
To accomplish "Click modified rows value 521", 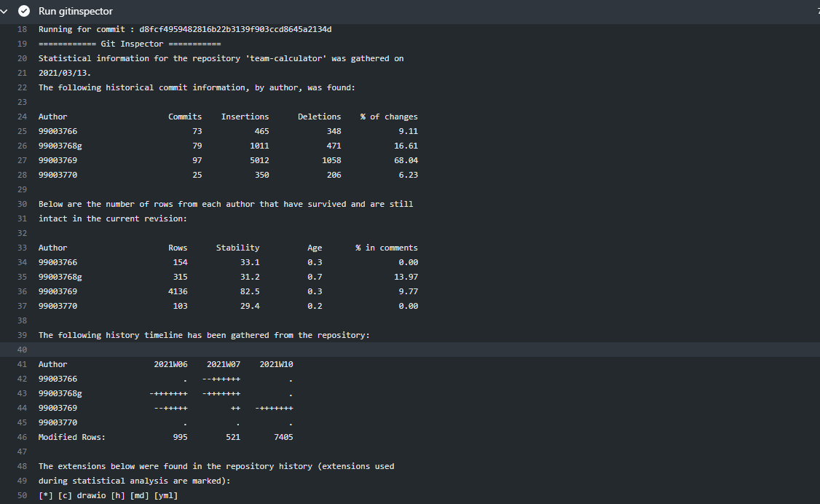I will pyautogui.click(x=233, y=437).
